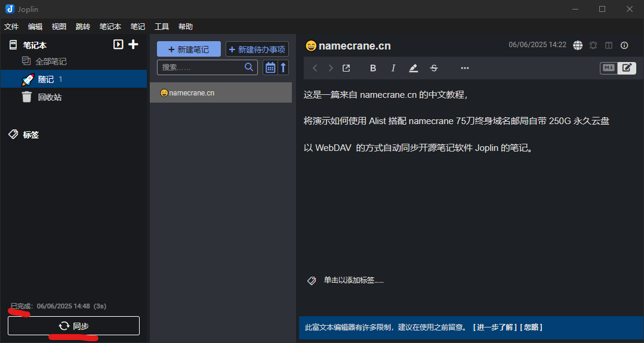
Task: Click the note title field namecrane.cn
Action: point(355,45)
